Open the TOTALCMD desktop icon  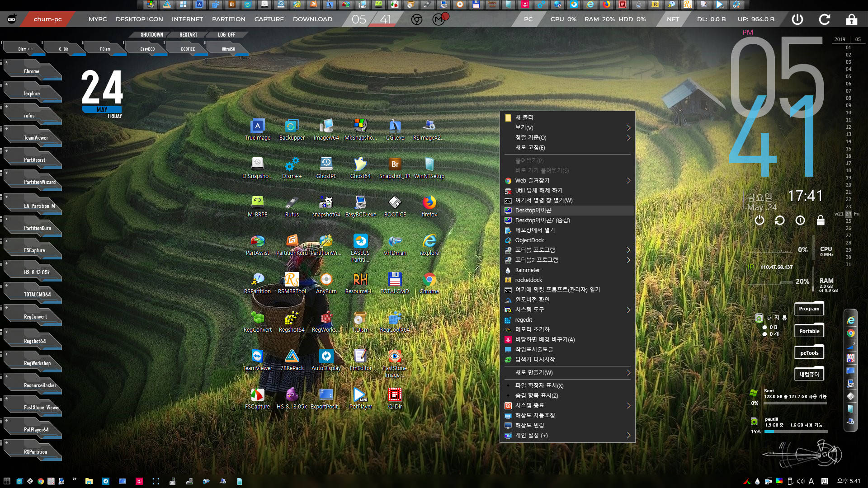tap(395, 283)
